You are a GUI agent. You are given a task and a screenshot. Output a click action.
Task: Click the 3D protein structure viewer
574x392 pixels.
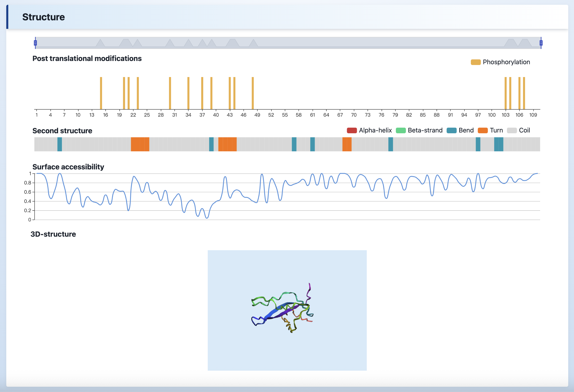tap(287, 310)
